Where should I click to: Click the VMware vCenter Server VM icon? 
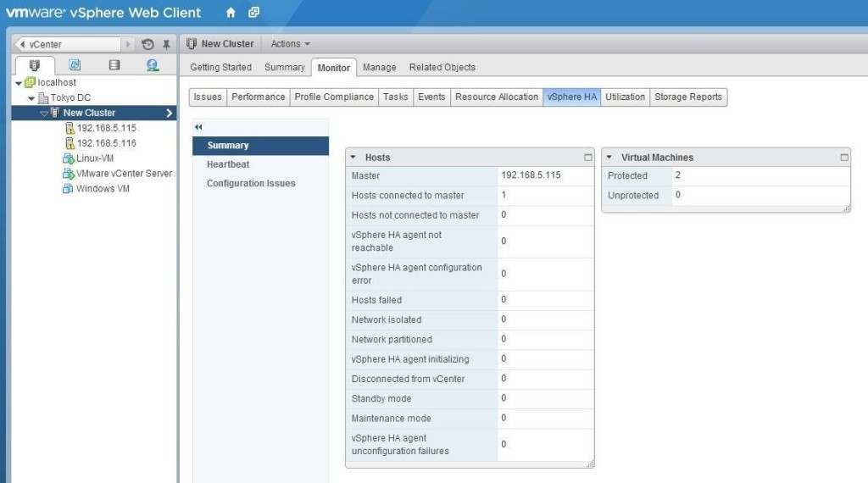[68, 174]
